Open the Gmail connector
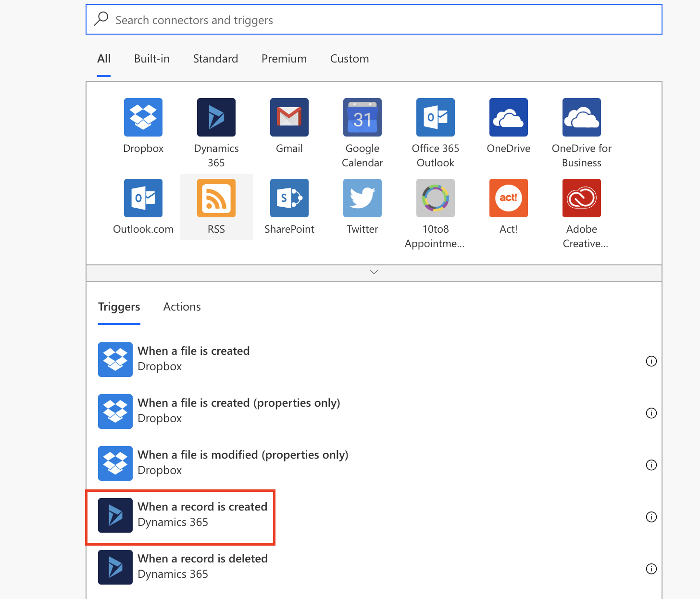Image resolution: width=700 pixels, height=599 pixels. tap(289, 117)
